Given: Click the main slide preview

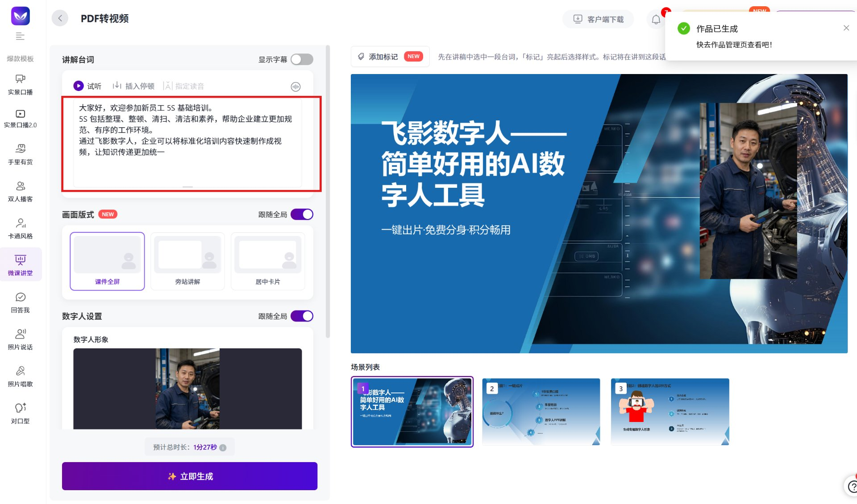Looking at the screenshot, I should click(x=599, y=214).
